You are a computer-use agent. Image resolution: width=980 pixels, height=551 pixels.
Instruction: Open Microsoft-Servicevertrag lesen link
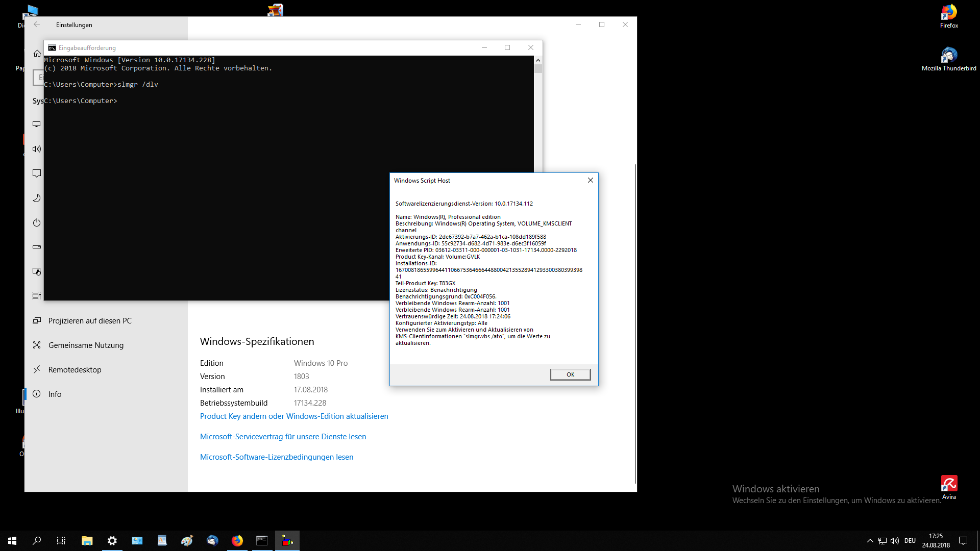[283, 437]
